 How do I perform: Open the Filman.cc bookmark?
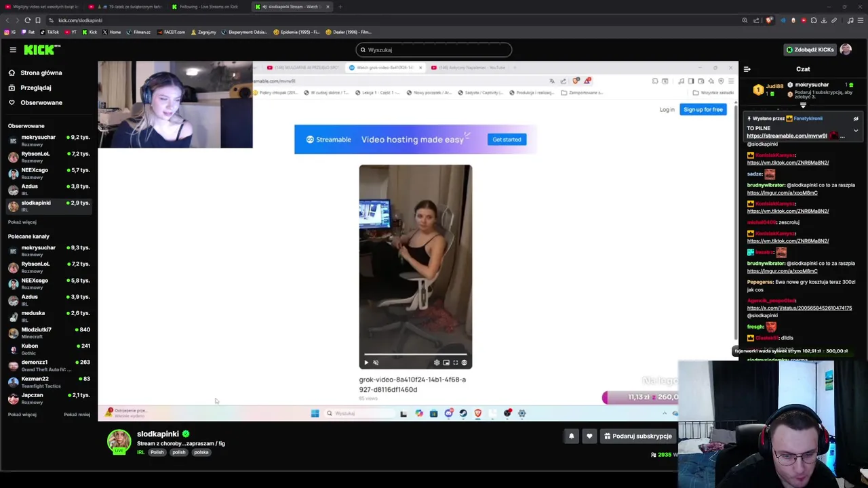tap(138, 32)
